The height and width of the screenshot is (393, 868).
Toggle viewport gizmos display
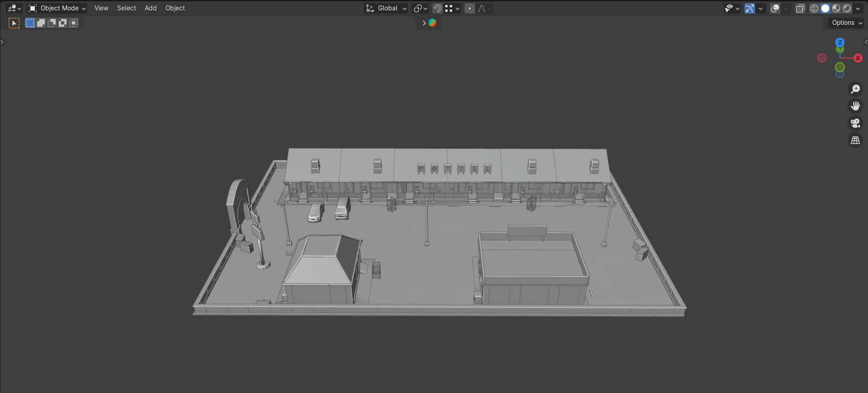point(749,8)
